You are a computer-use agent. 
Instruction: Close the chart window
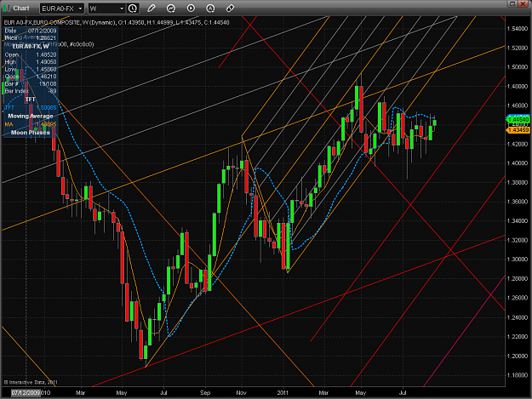coord(523,3)
